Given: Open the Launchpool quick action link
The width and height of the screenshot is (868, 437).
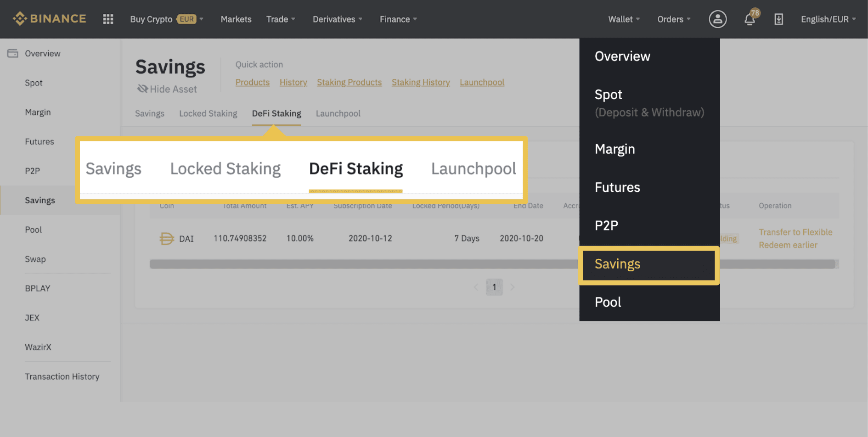Looking at the screenshot, I should (482, 82).
